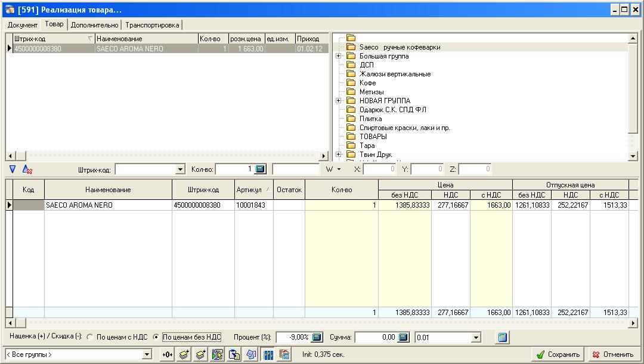Click the clear filter icon with red X
This screenshot has width=644, height=364.
click(27, 169)
